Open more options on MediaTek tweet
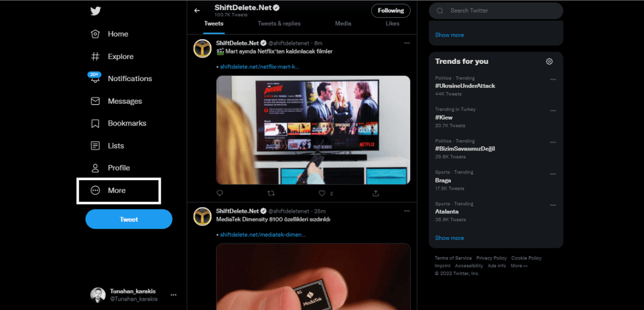 [x=407, y=211]
